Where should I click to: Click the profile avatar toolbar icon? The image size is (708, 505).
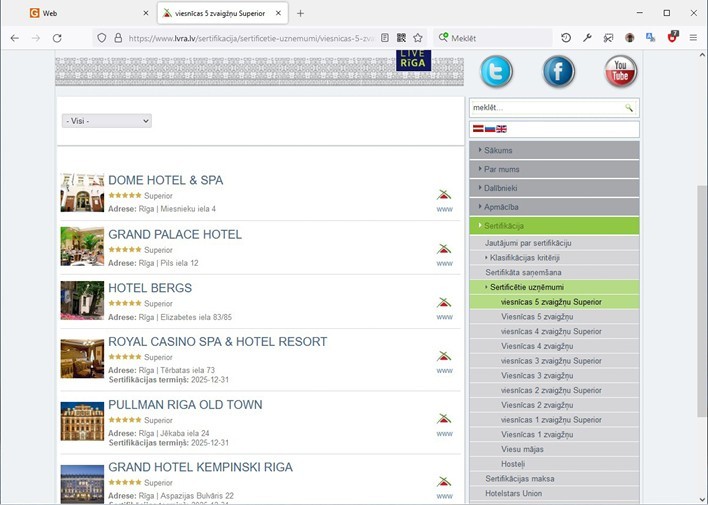click(629, 38)
